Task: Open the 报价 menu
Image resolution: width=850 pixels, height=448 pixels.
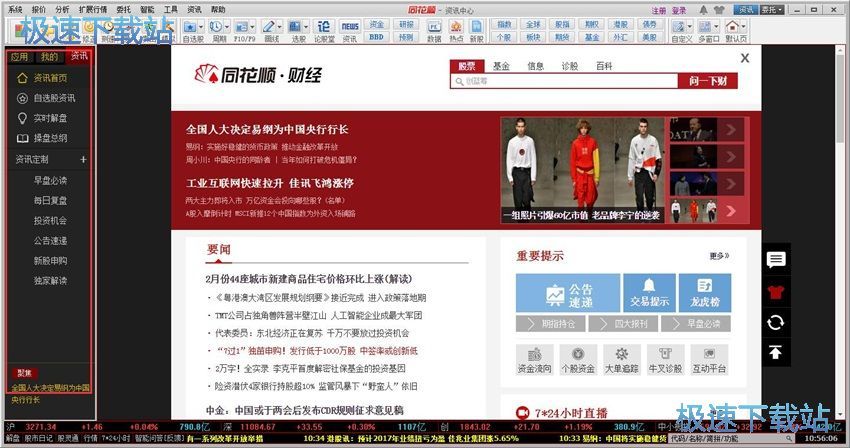Action: (x=38, y=9)
